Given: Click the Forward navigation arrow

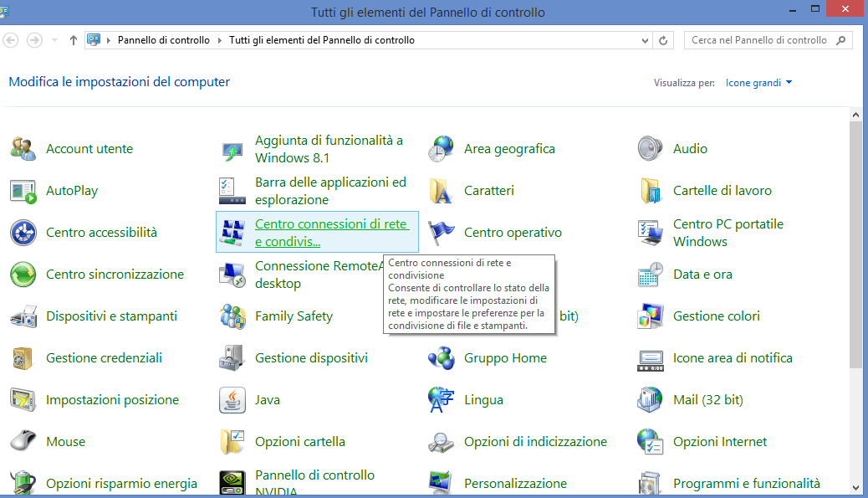Looking at the screenshot, I should (x=34, y=40).
